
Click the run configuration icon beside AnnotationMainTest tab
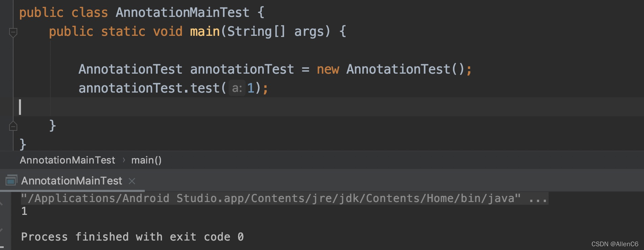tap(11, 180)
